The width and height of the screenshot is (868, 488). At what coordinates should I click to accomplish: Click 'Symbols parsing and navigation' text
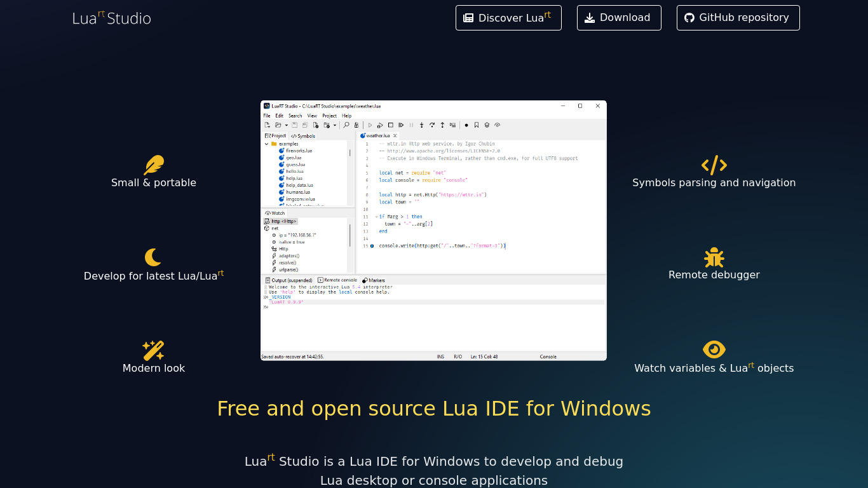[x=714, y=183]
